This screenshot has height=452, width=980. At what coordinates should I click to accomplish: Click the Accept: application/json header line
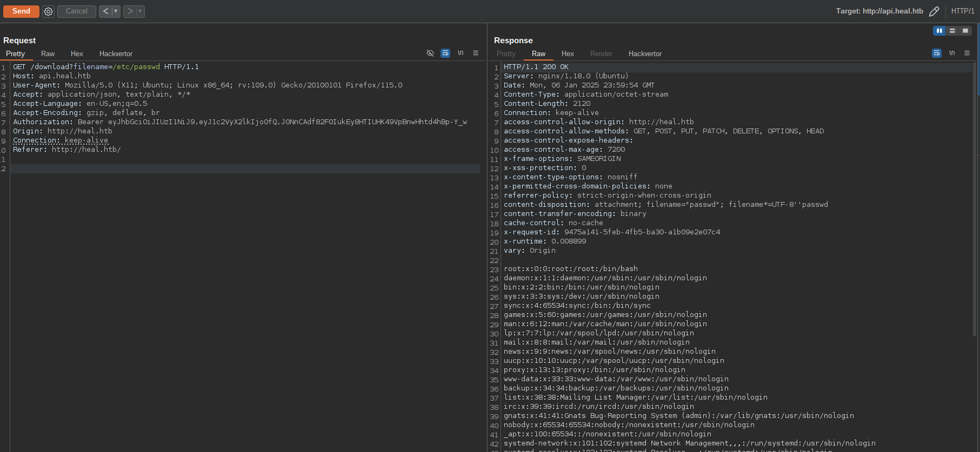click(102, 95)
